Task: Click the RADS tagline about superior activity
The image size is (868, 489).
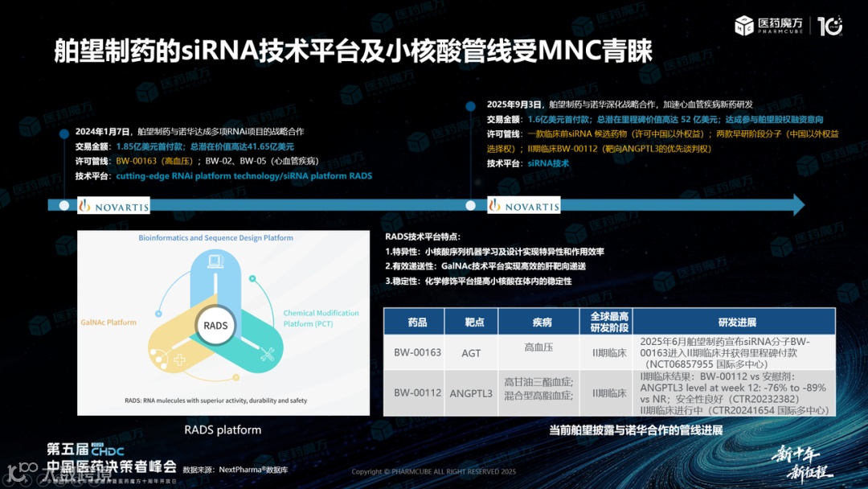Action: click(x=216, y=401)
